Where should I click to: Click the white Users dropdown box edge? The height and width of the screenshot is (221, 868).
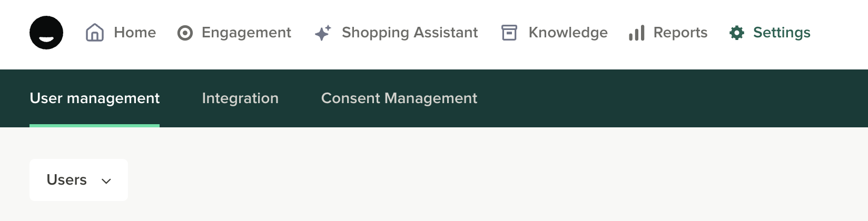33,180
